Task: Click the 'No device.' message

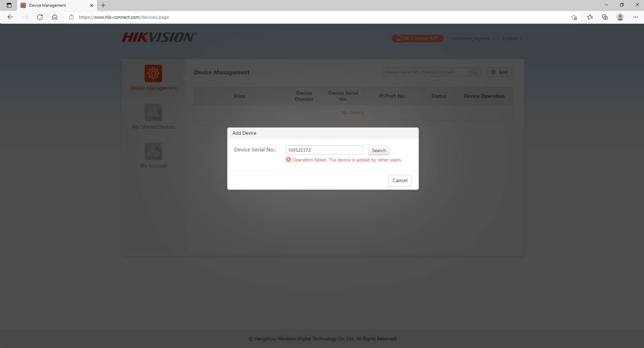Action: pos(353,113)
